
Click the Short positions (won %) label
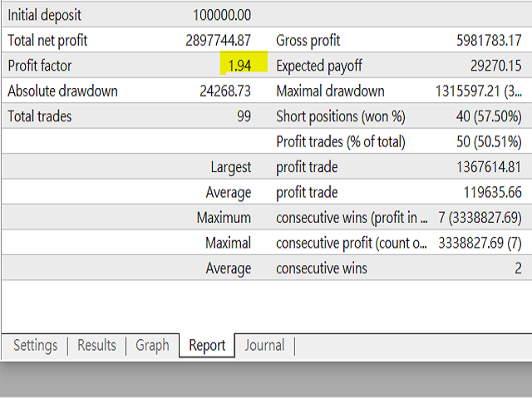[341, 116]
